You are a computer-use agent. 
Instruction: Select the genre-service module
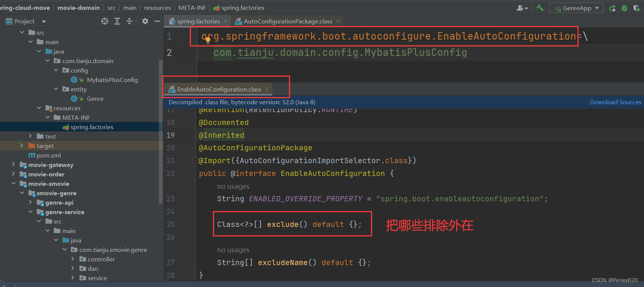(65, 212)
